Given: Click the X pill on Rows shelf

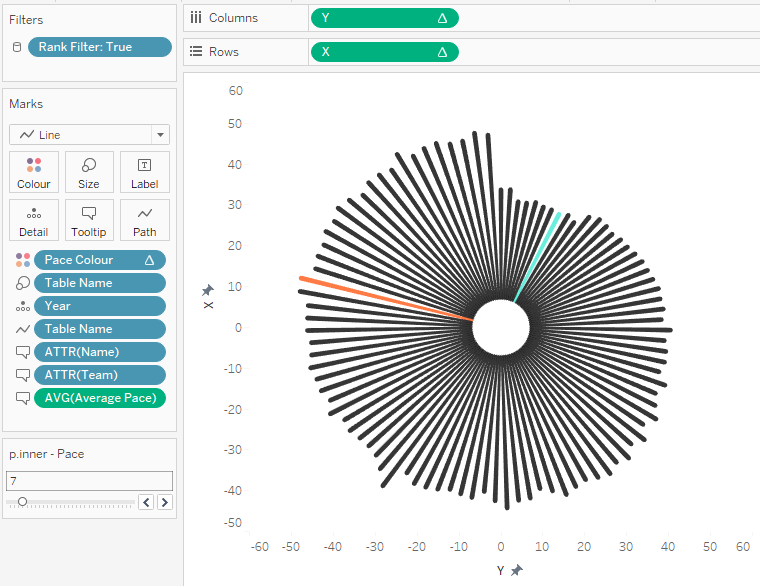Looking at the screenshot, I should [x=384, y=52].
